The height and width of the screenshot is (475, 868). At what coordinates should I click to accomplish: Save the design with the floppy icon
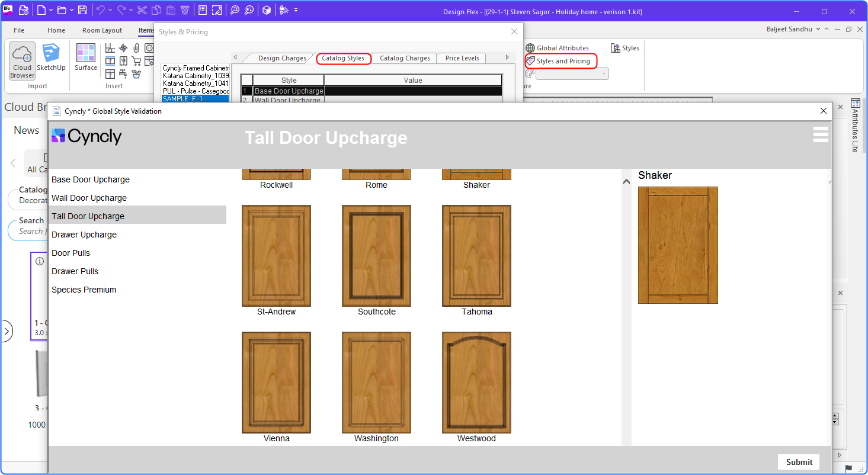click(x=83, y=10)
